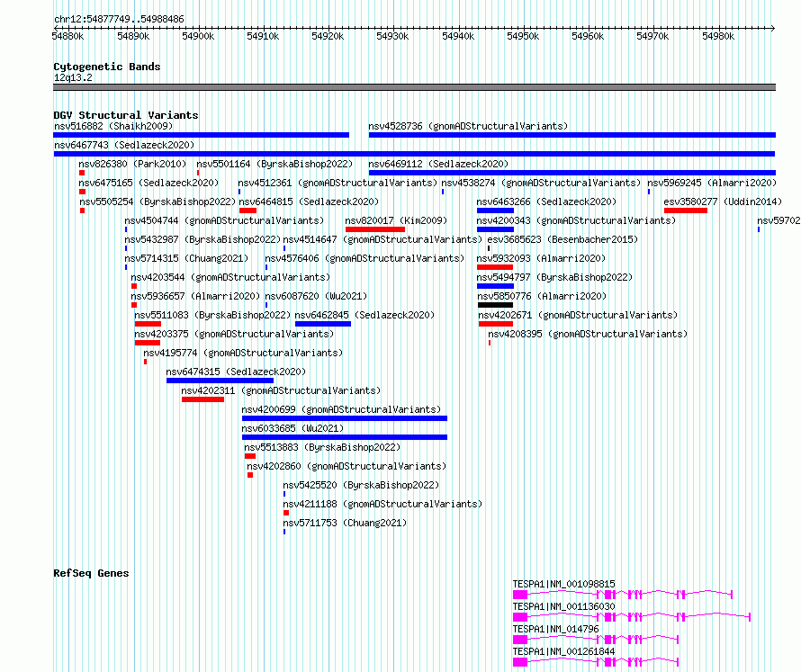
Task: Open TESPA1|NM_001261844 transcript label
Action: tap(564, 651)
